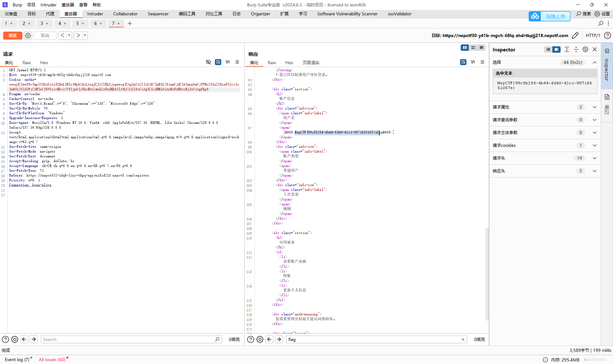
Task: Click the help question mark near the response search
Action: click(251, 339)
